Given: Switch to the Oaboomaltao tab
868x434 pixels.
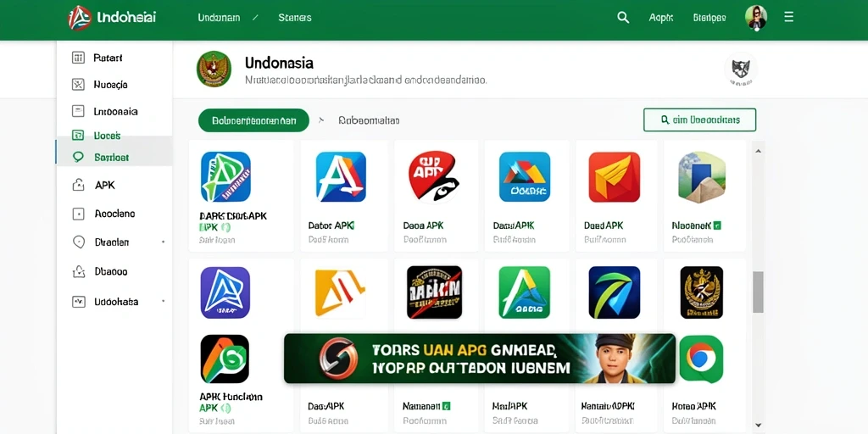Looking at the screenshot, I should 369,120.
